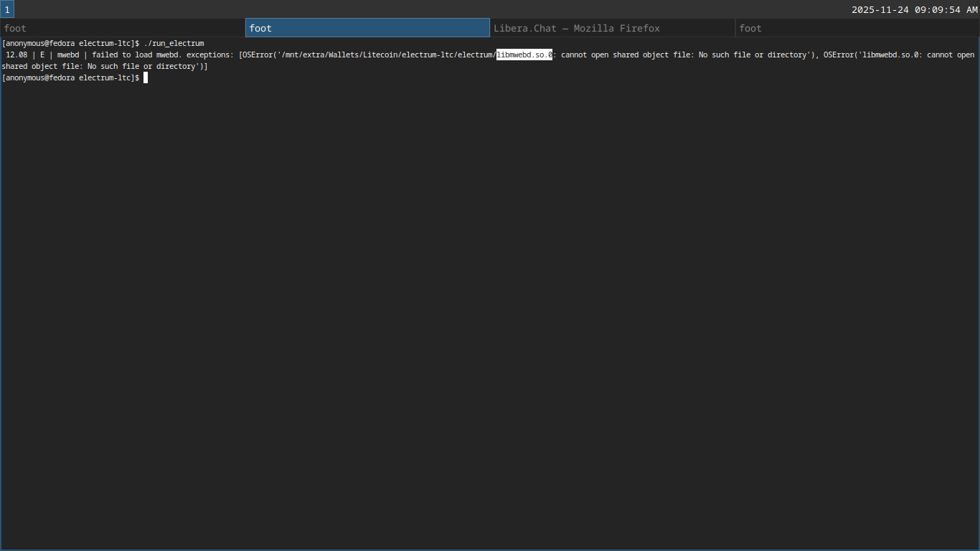Select the leftmost foot tab
The width and height of the screenshot is (980, 551).
(x=123, y=28)
